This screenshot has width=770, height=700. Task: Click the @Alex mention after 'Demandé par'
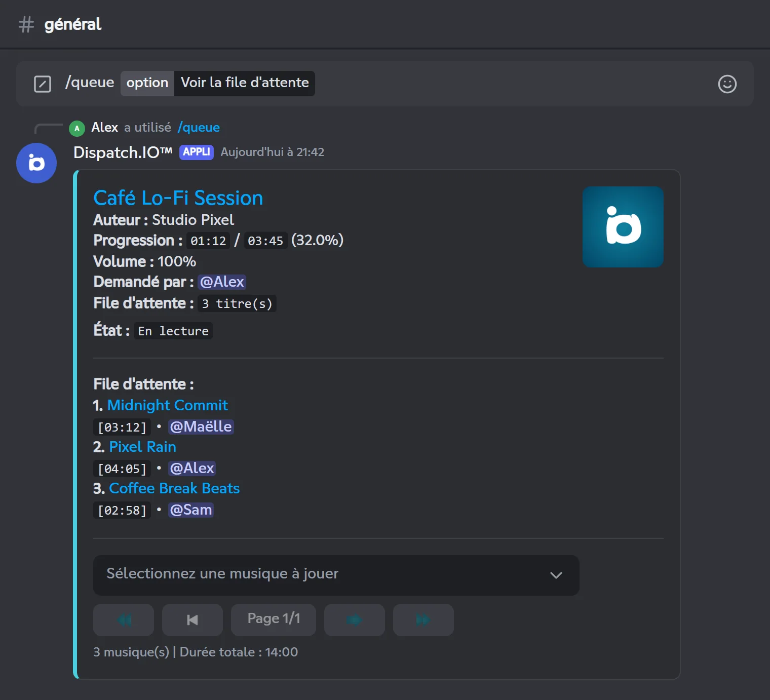(222, 282)
